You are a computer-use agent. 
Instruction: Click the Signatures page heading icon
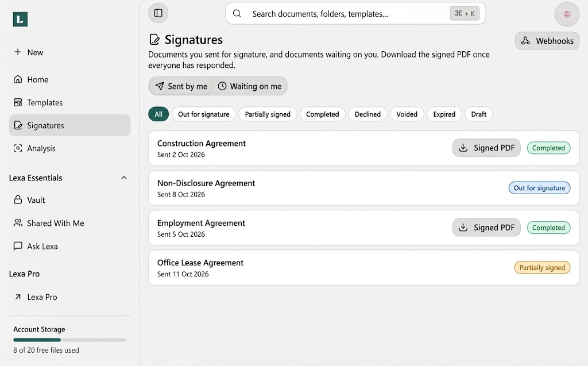(154, 40)
